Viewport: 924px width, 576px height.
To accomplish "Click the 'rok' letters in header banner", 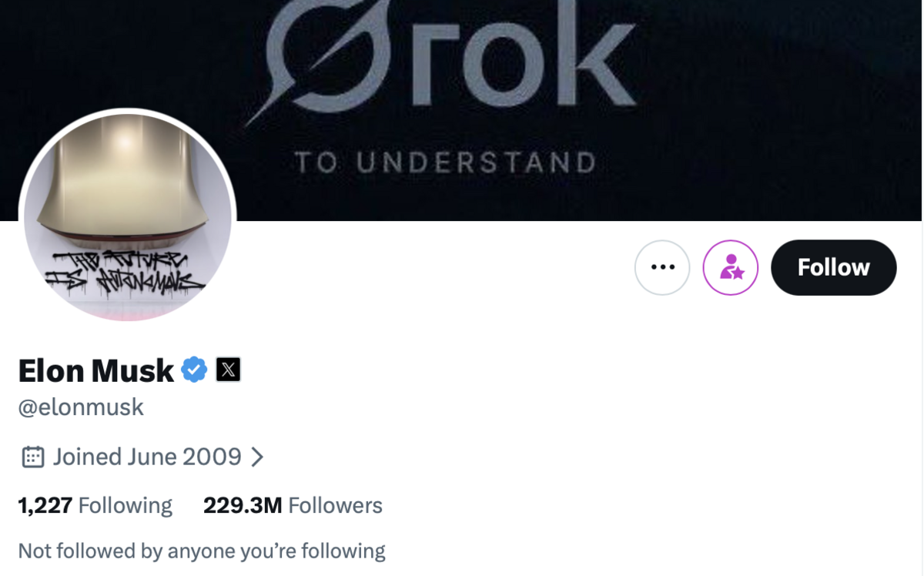I will 524,62.
